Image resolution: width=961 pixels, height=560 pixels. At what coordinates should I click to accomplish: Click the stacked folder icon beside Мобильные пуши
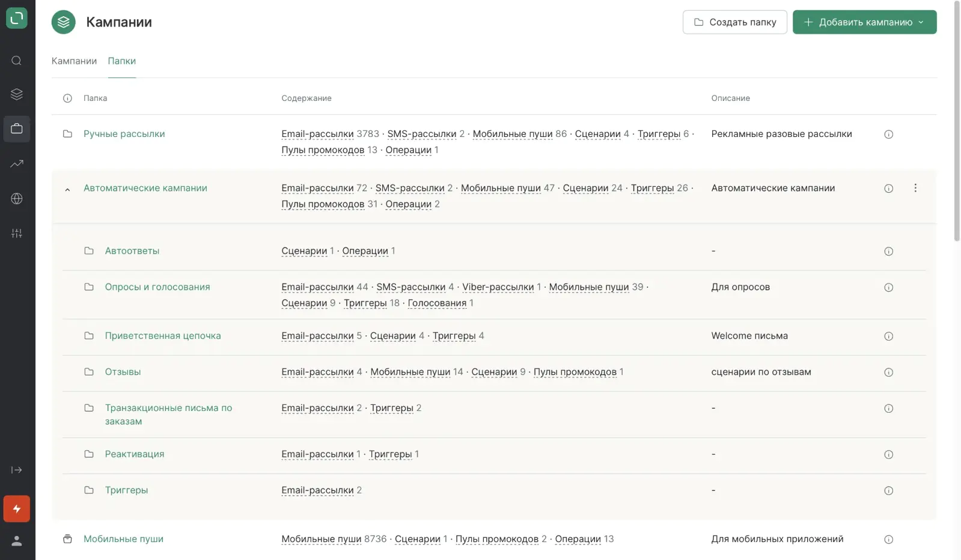click(67, 539)
